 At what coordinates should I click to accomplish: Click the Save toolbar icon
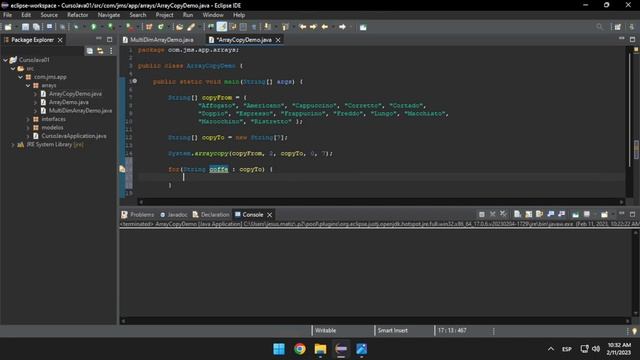point(25,27)
